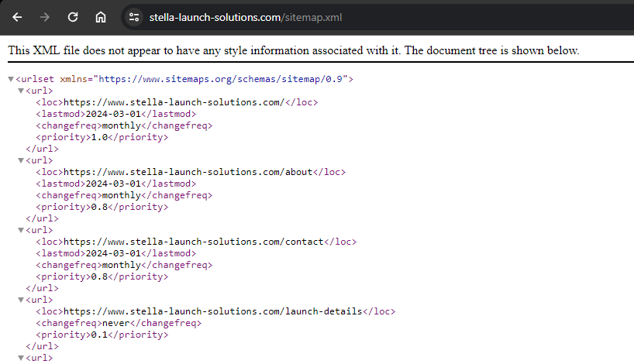Screen dimensions: 634x364
Task: Click the XML style information notice text
Action: pos(293,50)
